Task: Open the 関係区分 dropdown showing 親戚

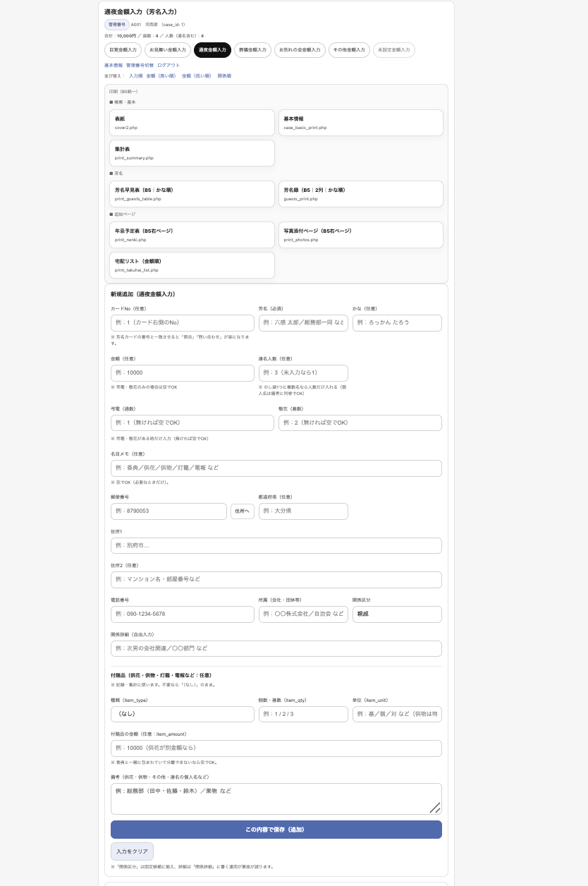Action: click(x=397, y=614)
